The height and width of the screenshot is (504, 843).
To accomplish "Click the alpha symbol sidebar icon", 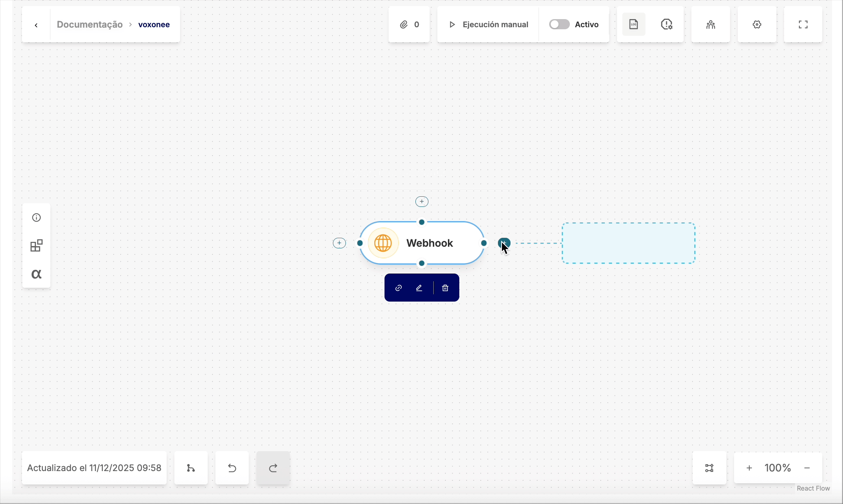I will point(37,274).
